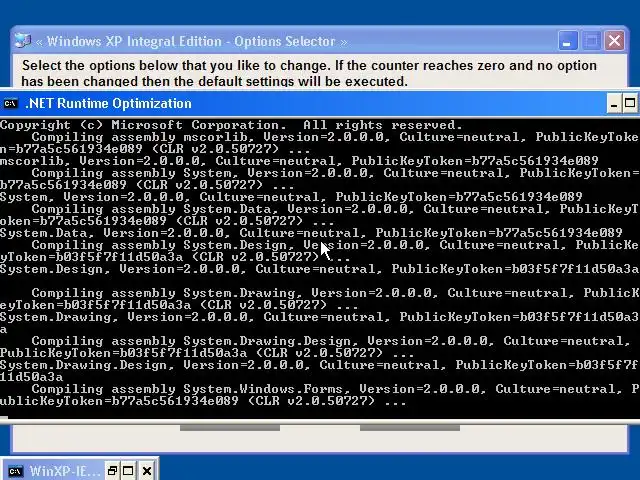The image size is (640, 480).
Task: Click the 'Compiling assembly System.Data' line
Action: [x=320, y=215]
